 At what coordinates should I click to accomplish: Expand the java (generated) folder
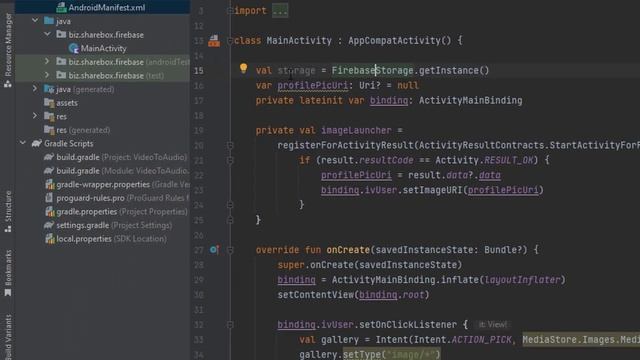[35, 89]
